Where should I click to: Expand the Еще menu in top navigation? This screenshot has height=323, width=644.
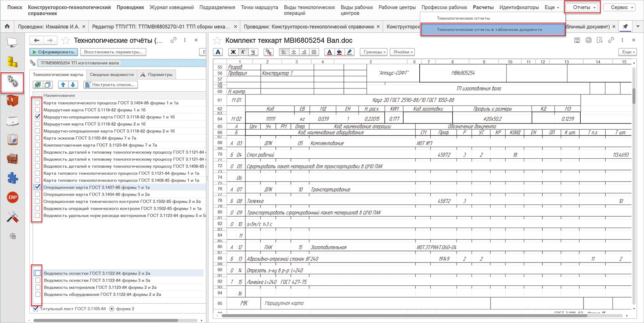[552, 7]
